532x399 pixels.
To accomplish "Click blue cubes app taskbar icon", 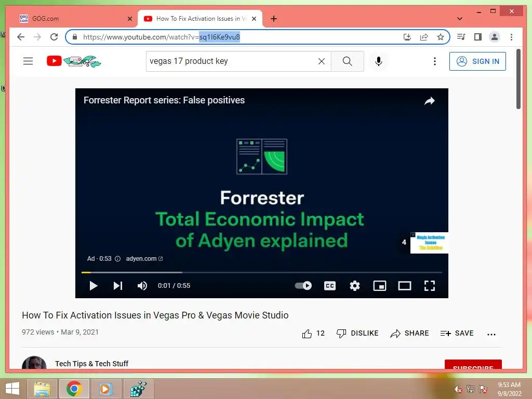I will (x=138, y=389).
